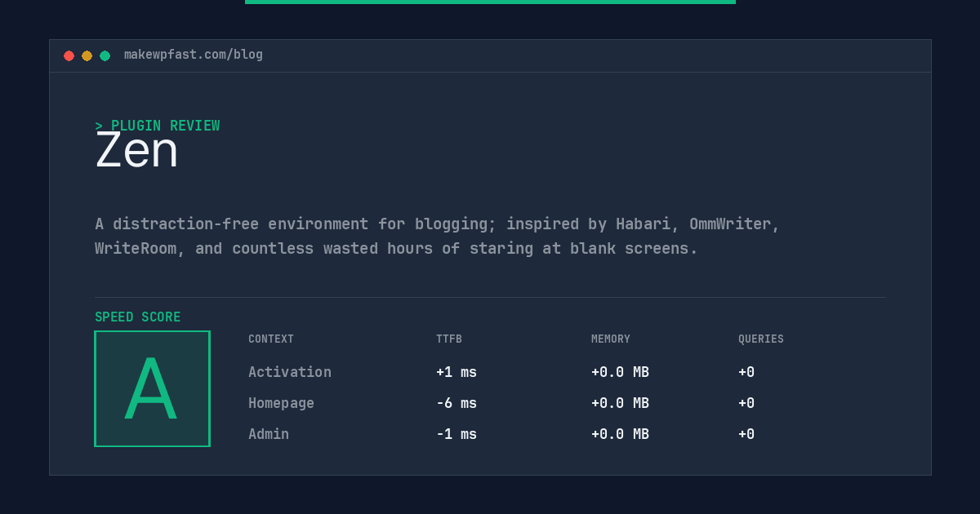Image resolution: width=980 pixels, height=514 pixels.
Task: Click the Admin queries value '+0'
Action: (746, 434)
